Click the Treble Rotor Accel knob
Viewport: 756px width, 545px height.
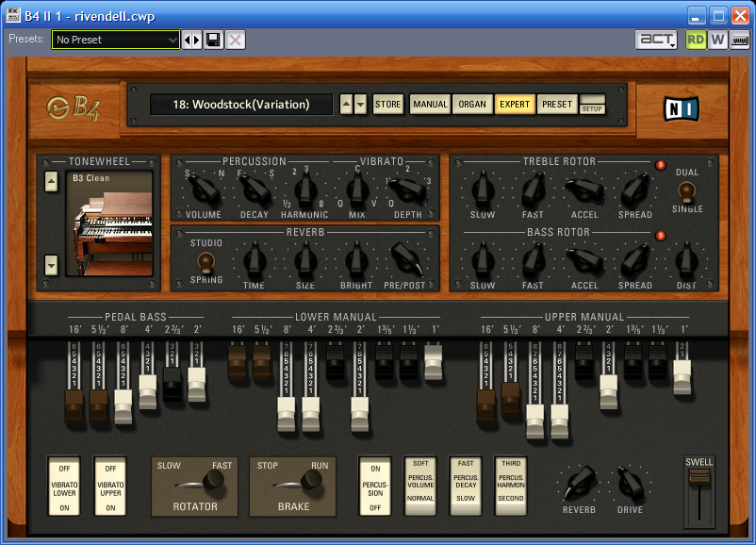[584, 190]
